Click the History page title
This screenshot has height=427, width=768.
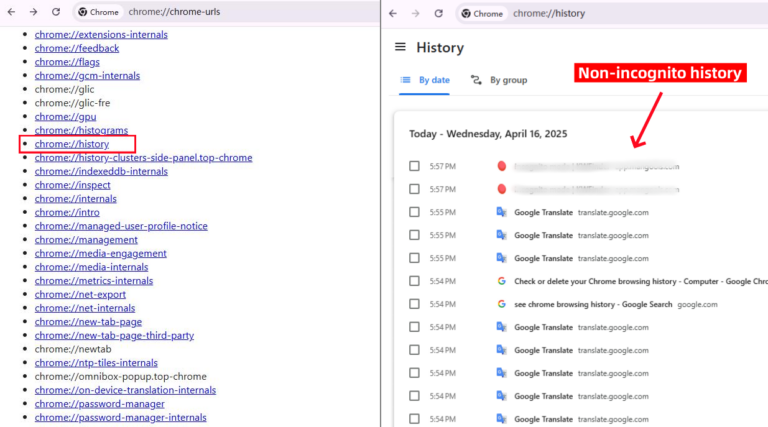point(440,47)
